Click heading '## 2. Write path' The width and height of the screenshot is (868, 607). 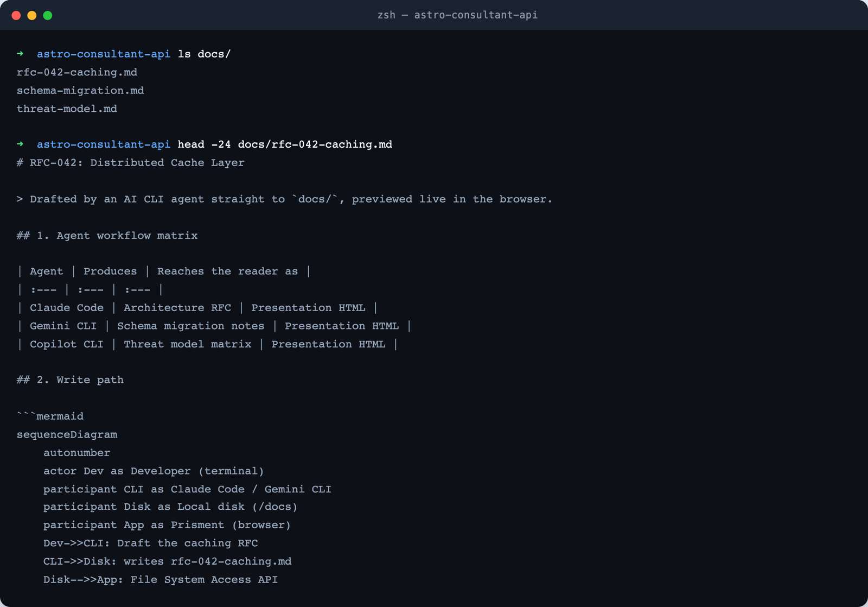[71, 380]
